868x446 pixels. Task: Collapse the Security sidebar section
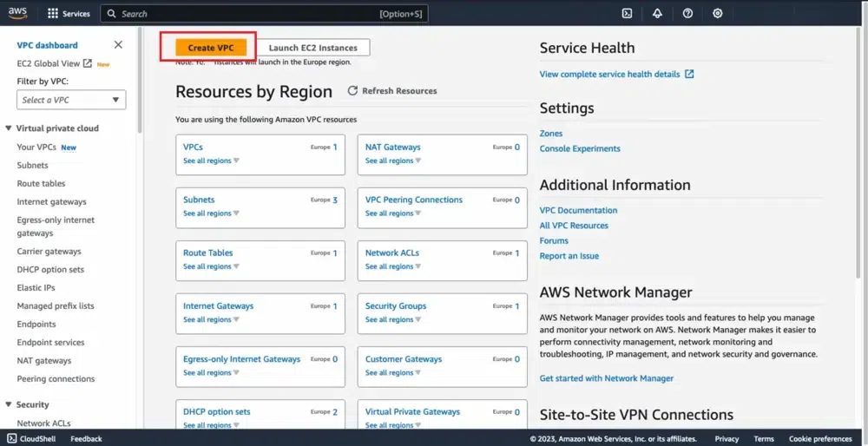[9, 404]
